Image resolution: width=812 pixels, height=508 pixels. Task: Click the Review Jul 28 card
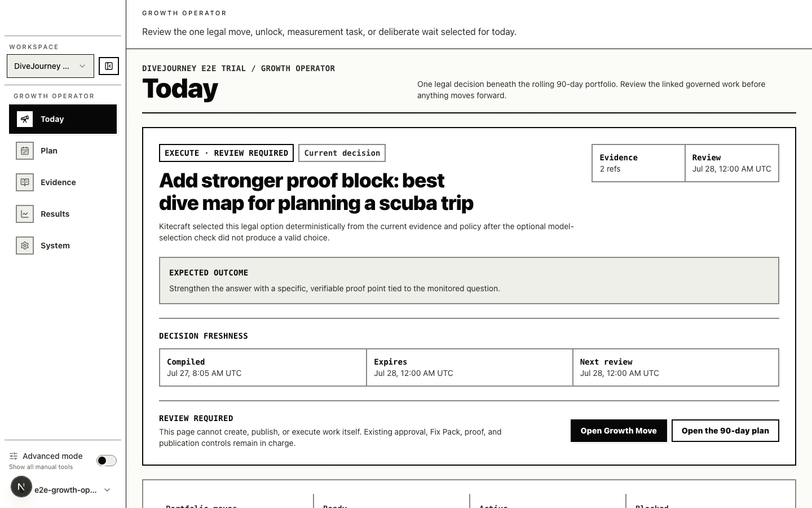732,163
